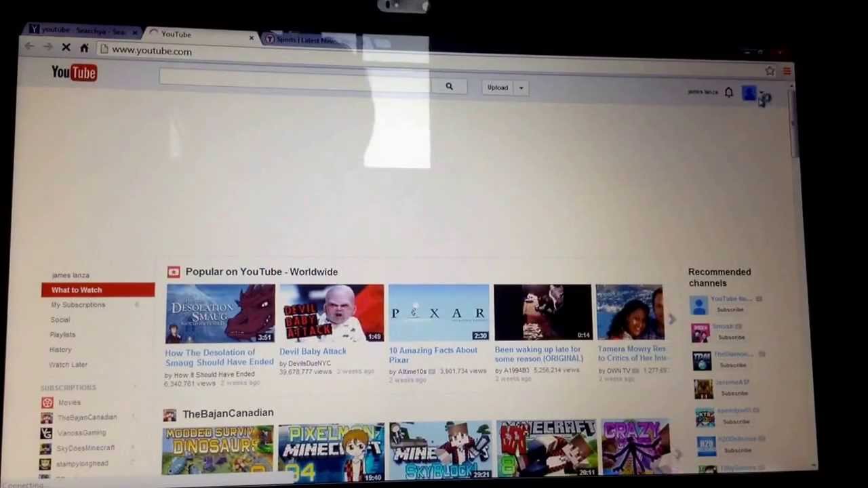
Task: Click the YouTube logo
Action: point(74,72)
